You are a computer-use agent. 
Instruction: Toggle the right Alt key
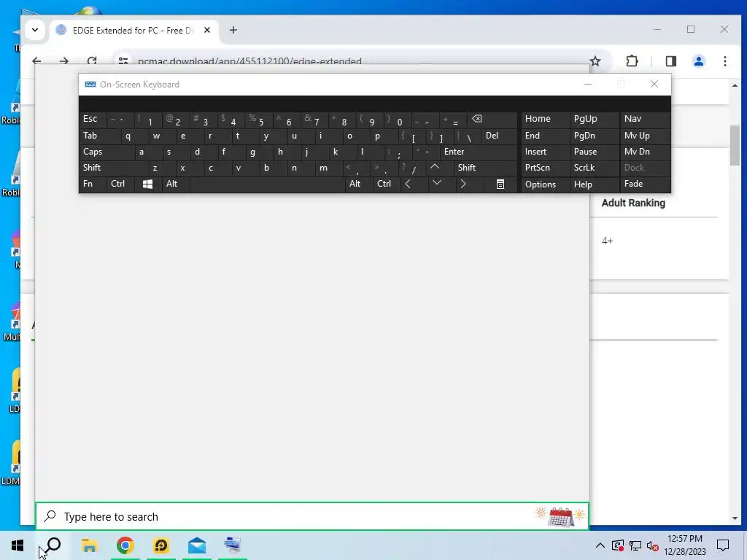coord(358,184)
